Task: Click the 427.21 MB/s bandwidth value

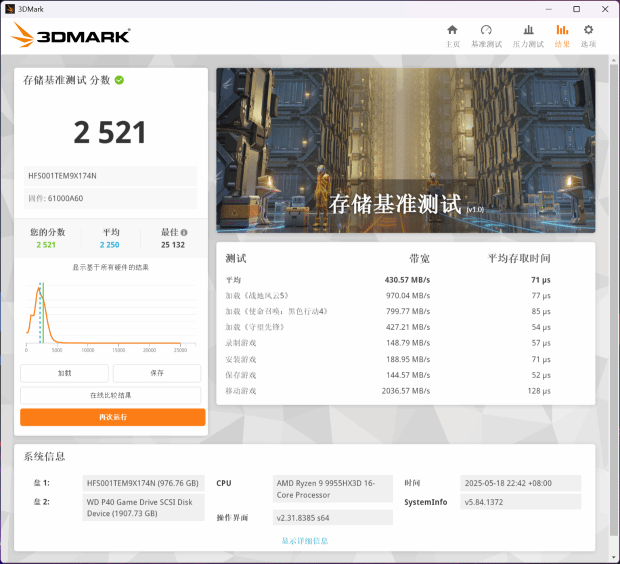Action: click(408, 327)
